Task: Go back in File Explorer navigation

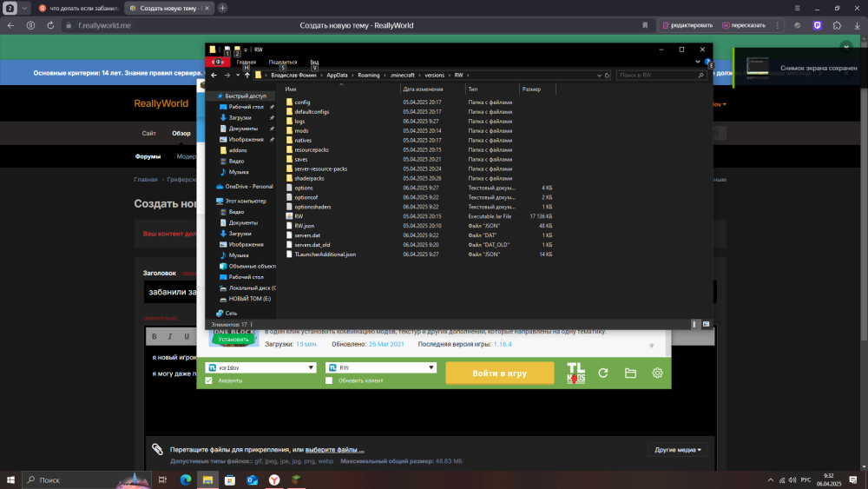Action: pyautogui.click(x=214, y=76)
